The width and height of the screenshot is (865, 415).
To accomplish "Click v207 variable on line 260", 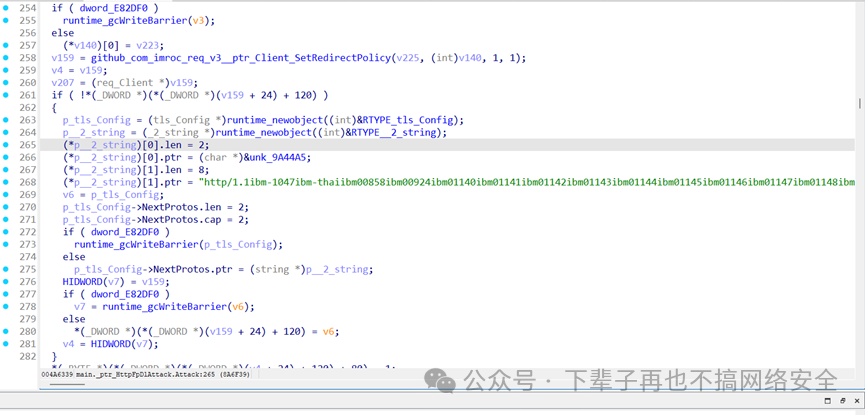I will tap(63, 83).
